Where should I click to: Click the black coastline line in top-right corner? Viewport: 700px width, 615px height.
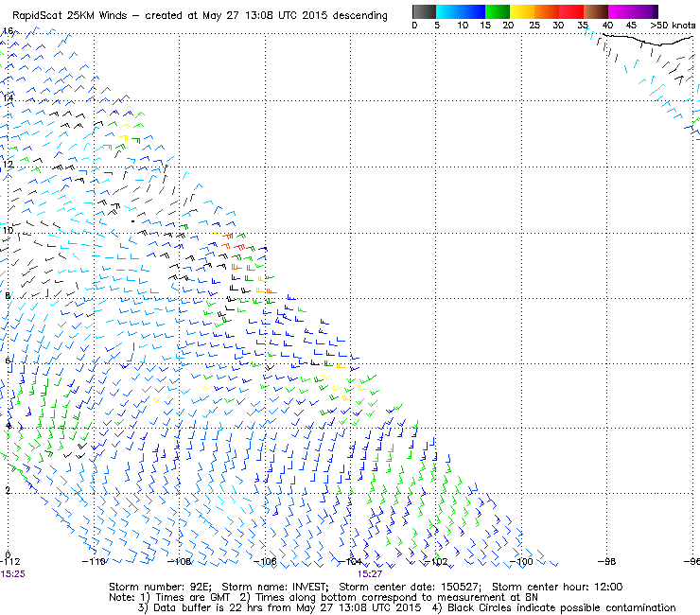point(647,40)
